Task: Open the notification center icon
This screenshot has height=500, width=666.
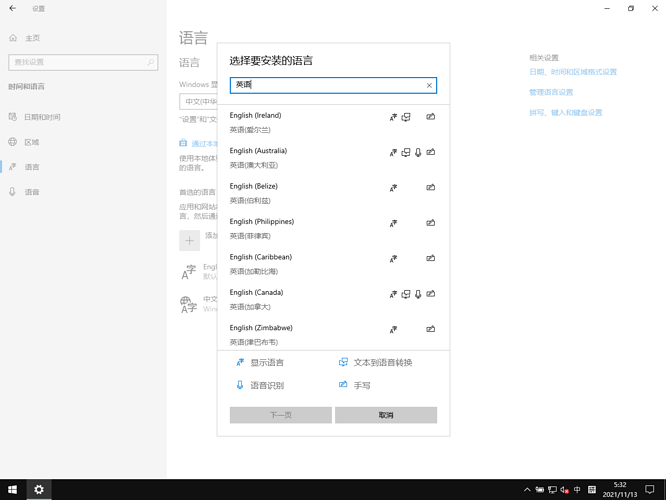Action: 649,490
